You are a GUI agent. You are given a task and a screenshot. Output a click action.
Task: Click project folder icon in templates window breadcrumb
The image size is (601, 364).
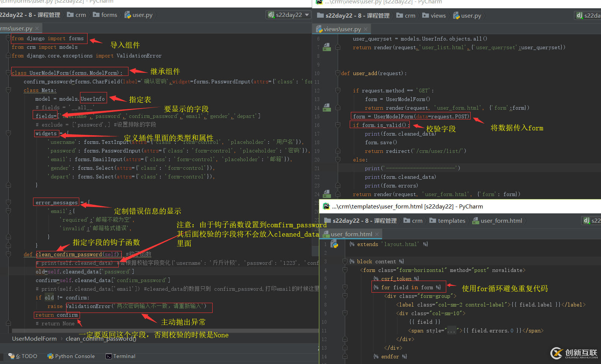(x=328, y=221)
